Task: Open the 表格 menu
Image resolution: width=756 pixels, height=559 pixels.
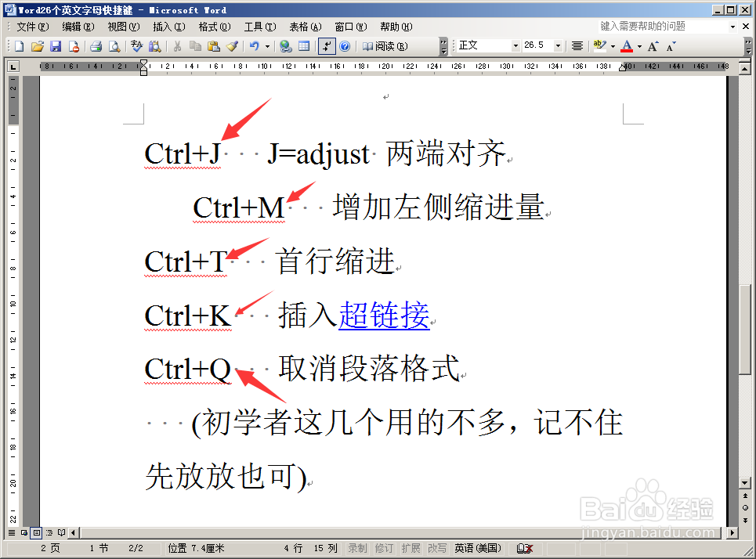Action: (x=304, y=26)
